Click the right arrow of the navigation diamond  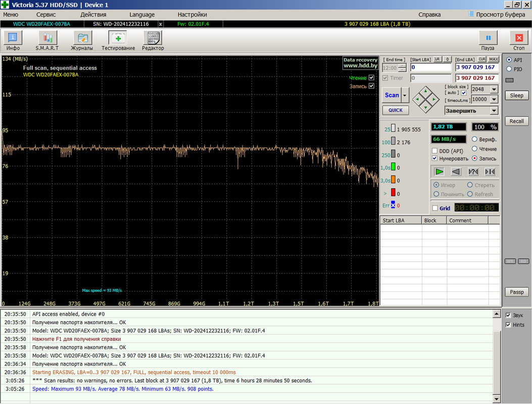coord(434,99)
